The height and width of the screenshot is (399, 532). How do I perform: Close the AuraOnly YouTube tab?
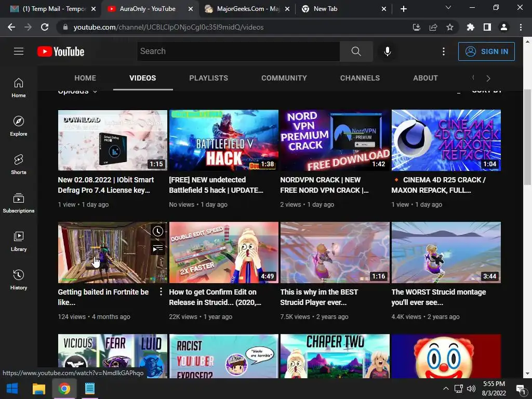click(x=191, y=9)
